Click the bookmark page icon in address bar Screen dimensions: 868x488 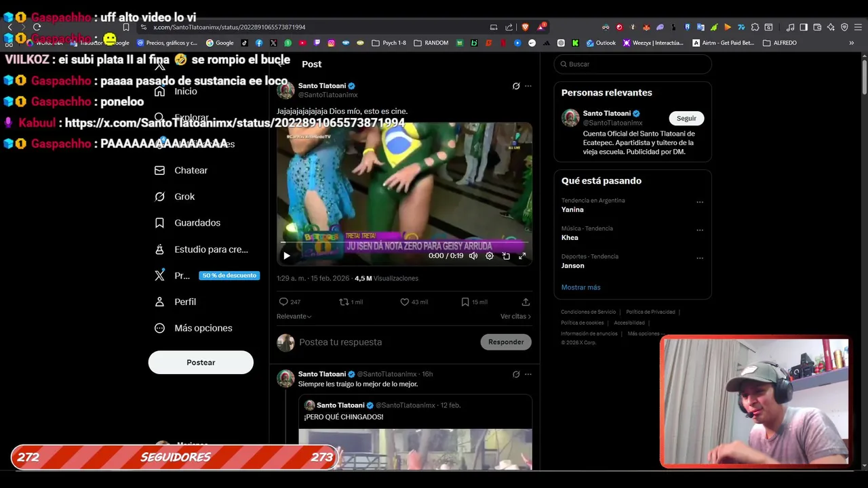click(126, 27)
